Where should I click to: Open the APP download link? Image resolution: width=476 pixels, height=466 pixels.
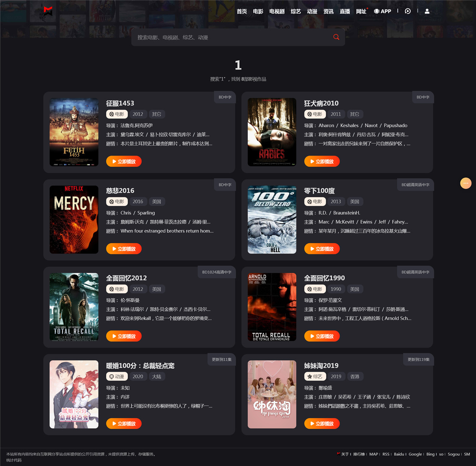tap(382, 11)
